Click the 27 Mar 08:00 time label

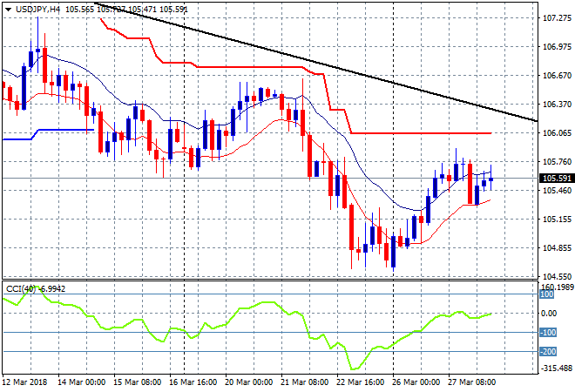[x=471, y=382]
